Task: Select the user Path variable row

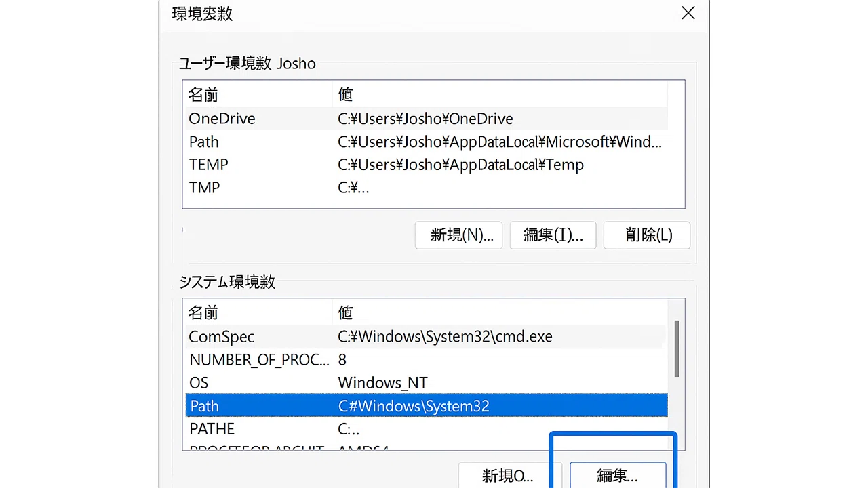Action: pyautogui.click(x=427, y=142)
